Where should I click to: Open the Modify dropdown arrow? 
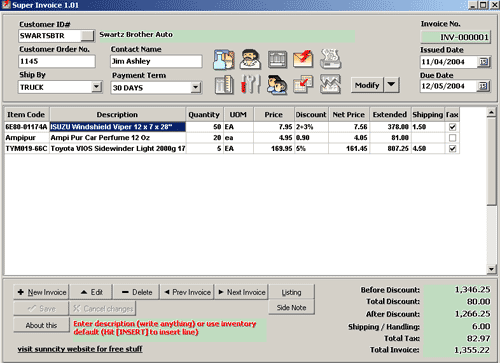coord(391,85)
